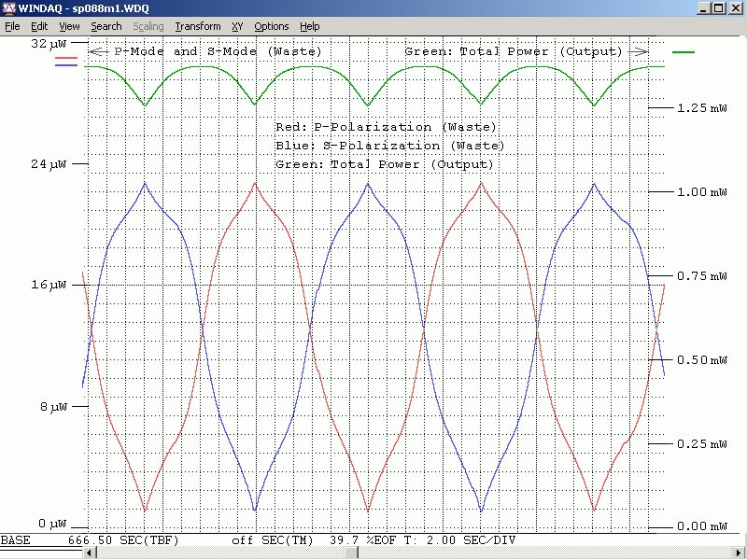The width and height of the screenshot is (747, 560).
Task: Minimize the WINDAQ window
Action: 703,8
